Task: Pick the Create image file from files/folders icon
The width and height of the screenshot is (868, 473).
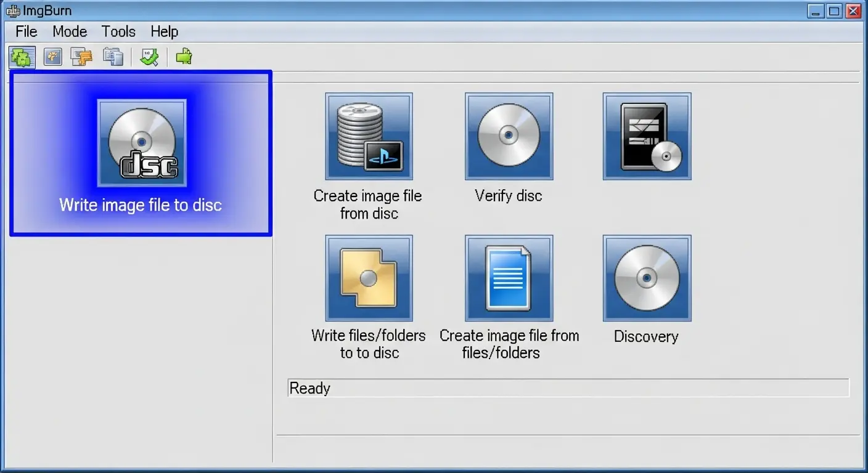Action: pos(509,278)
